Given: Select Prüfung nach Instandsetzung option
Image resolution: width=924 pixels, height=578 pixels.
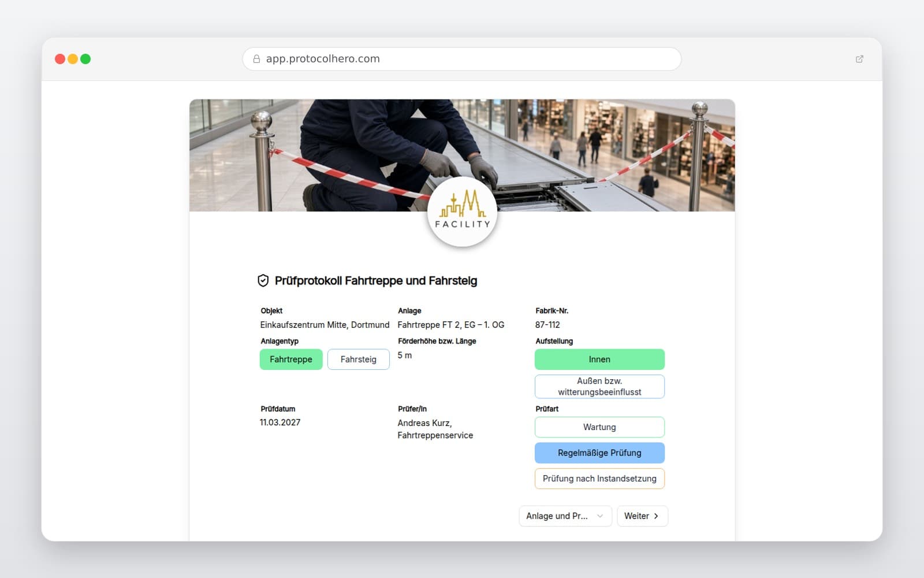Looking at the screenshot, I should (x=599, y=479).
